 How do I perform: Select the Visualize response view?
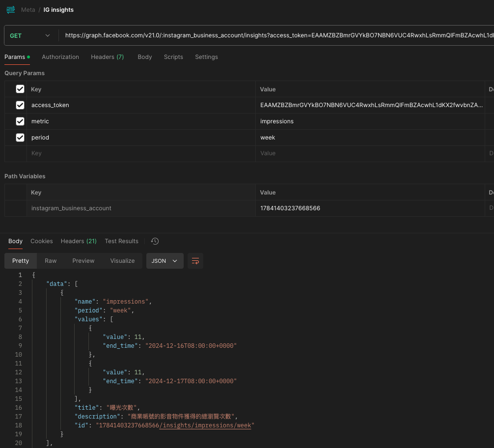(122, 261)
